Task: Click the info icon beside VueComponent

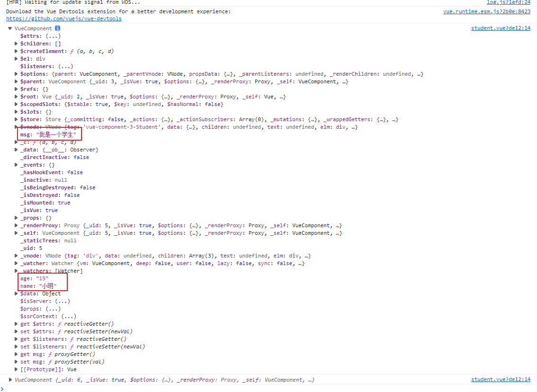Action: pos(57,28)
